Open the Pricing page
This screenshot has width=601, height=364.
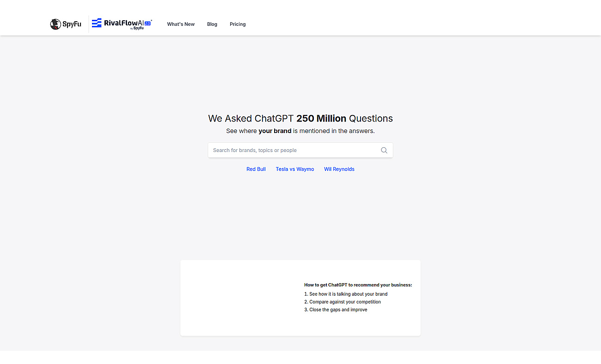click(x=238, y=24)
